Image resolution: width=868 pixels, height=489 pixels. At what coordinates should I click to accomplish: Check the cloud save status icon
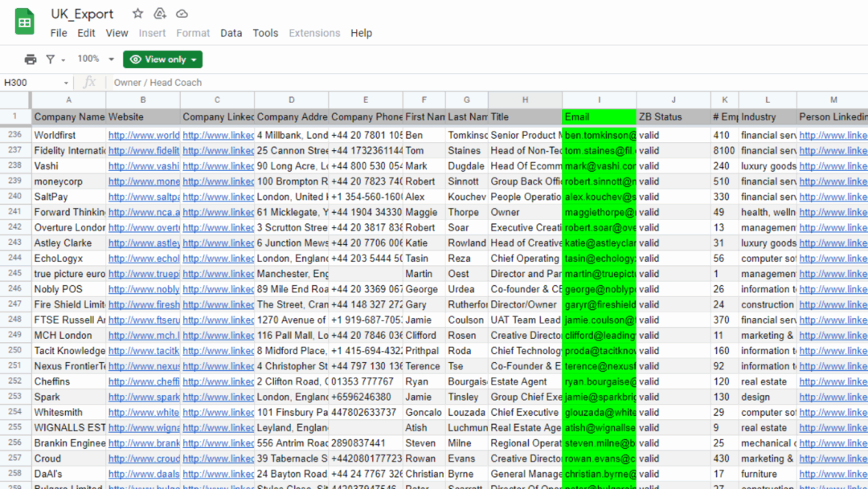(x=182, y=14)
